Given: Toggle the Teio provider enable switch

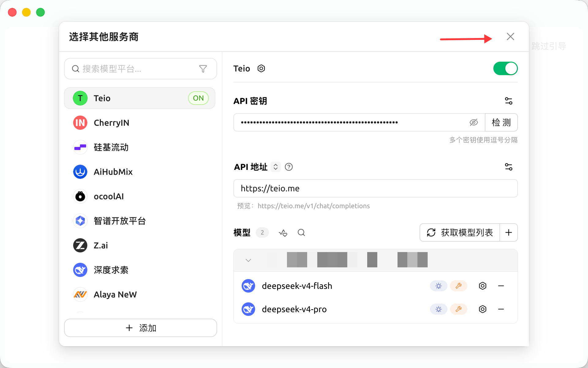Looking at the screenshot, I should (x=505, y=68).
